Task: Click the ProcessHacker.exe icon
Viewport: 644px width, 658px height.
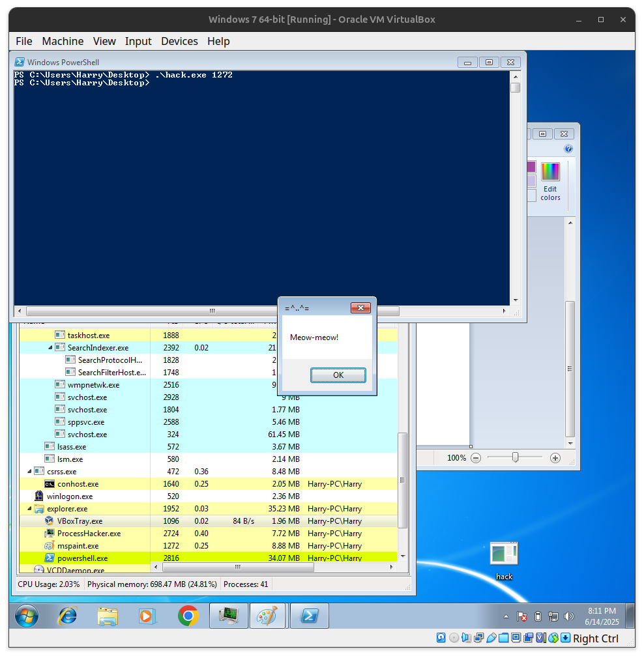Action: [50, 534]
